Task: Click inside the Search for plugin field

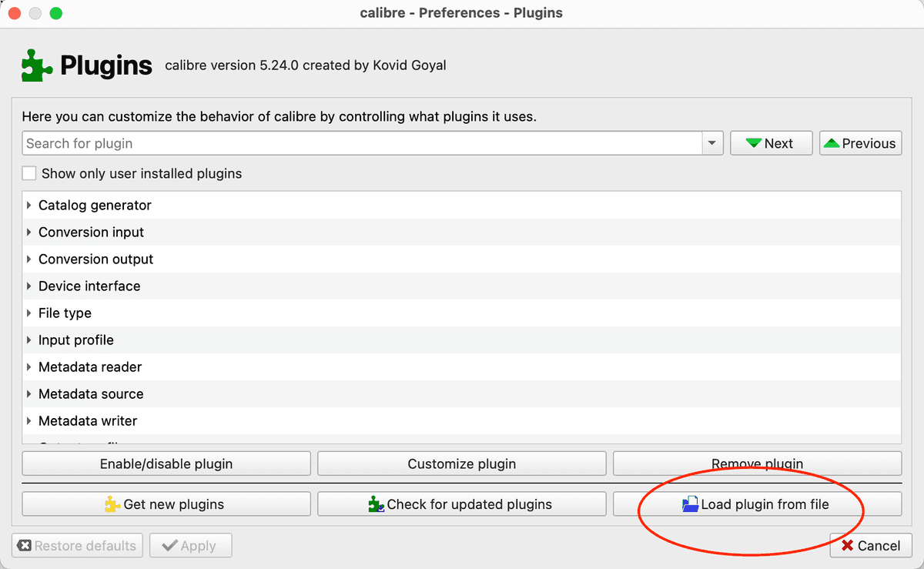Action: (x=308, y=142)
